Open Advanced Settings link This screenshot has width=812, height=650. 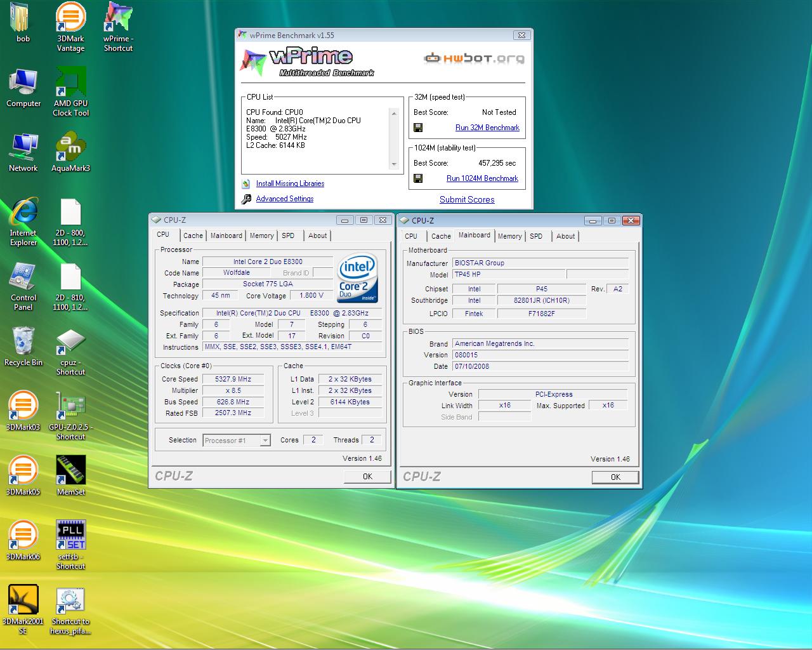tap(285, 199)
